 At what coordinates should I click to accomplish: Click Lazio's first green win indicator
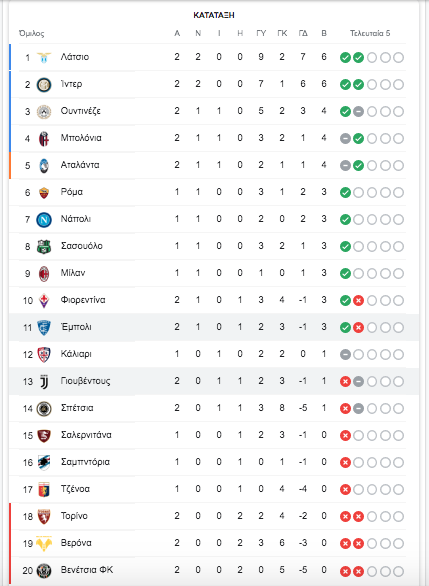point(345,58)
